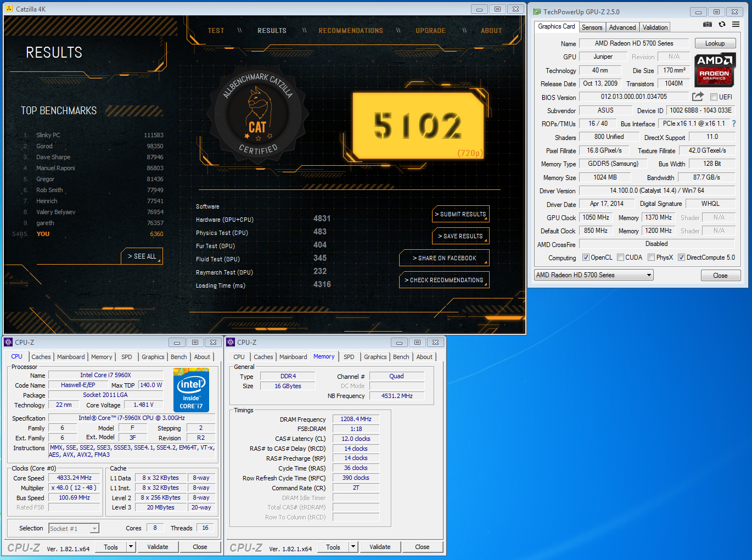Image resolution: width=752 pixels, height=560 pixels.
Task: Click the 5102 score panel
Action: tap(418, 126)
